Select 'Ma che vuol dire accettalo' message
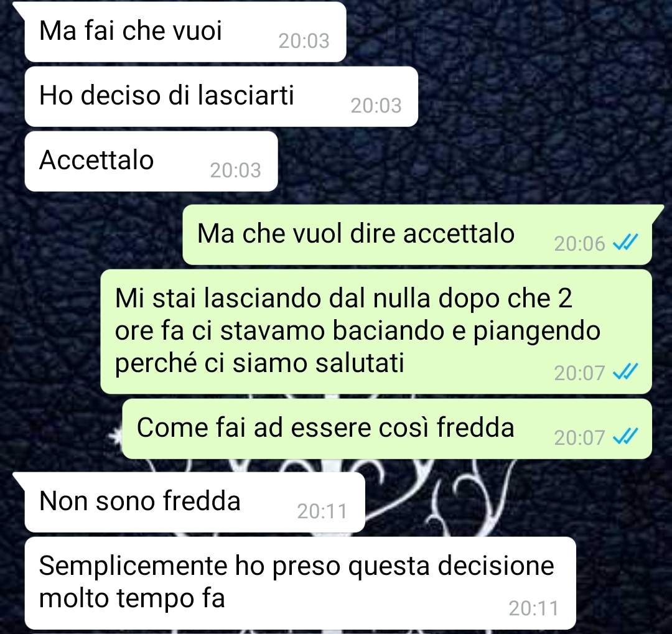 [417, 235]
